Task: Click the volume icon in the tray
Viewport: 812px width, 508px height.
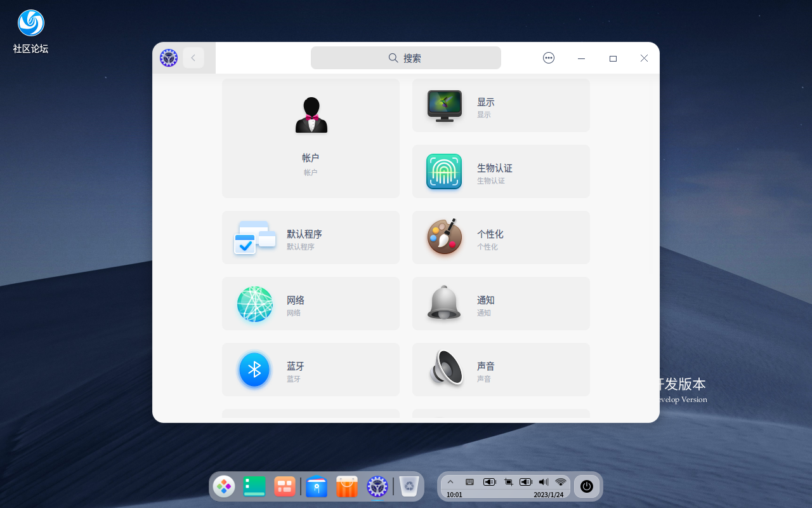Action: [543, 481]
